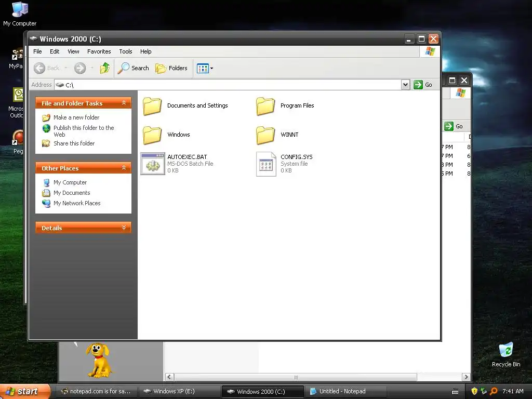The width and height of the screenshot is (532, 399).
Task: Click the on-screen keyboard tray icon
Action: (455, 392)
